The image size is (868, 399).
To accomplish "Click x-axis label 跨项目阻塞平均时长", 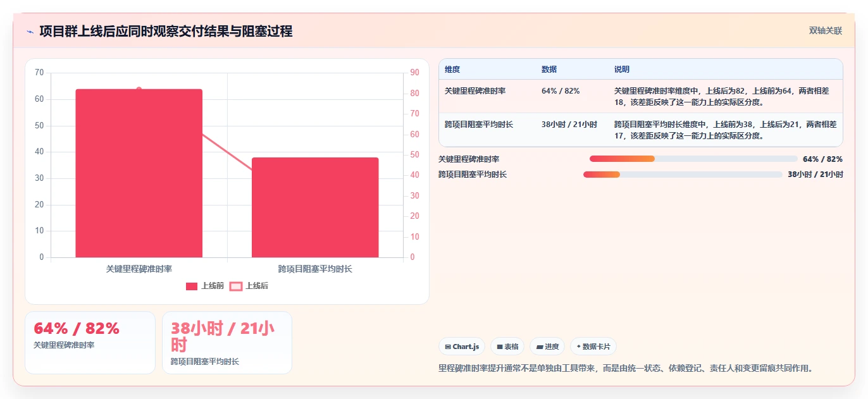I will [x=315, y=269].
